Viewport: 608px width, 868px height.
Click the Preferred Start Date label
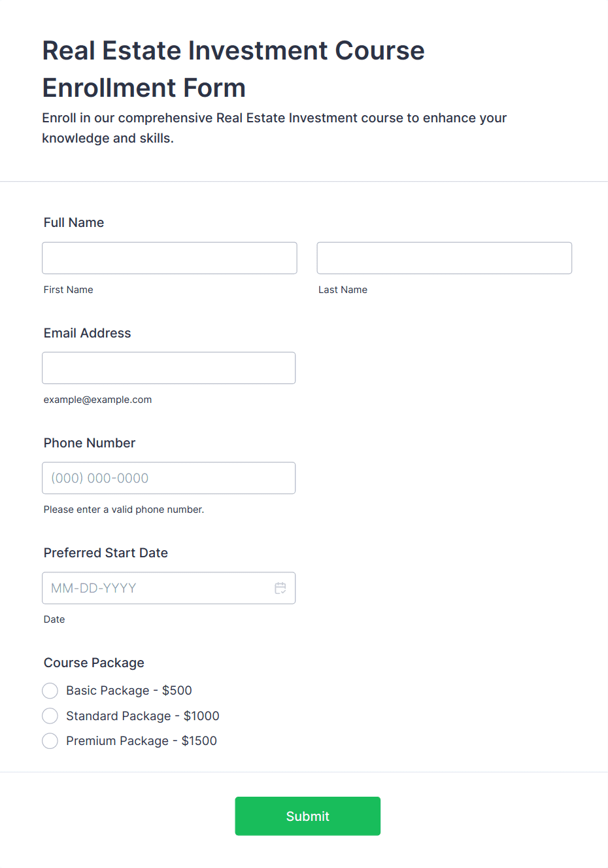coord(106,553)
